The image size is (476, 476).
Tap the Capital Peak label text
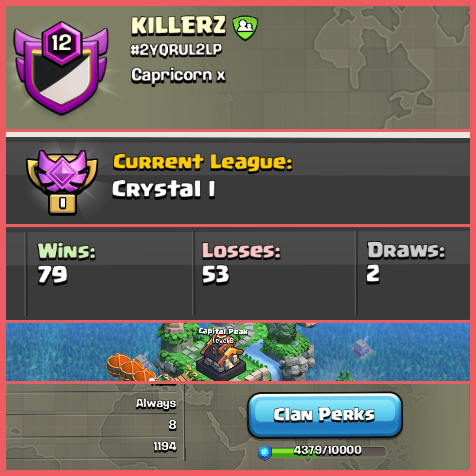(223, 331)
